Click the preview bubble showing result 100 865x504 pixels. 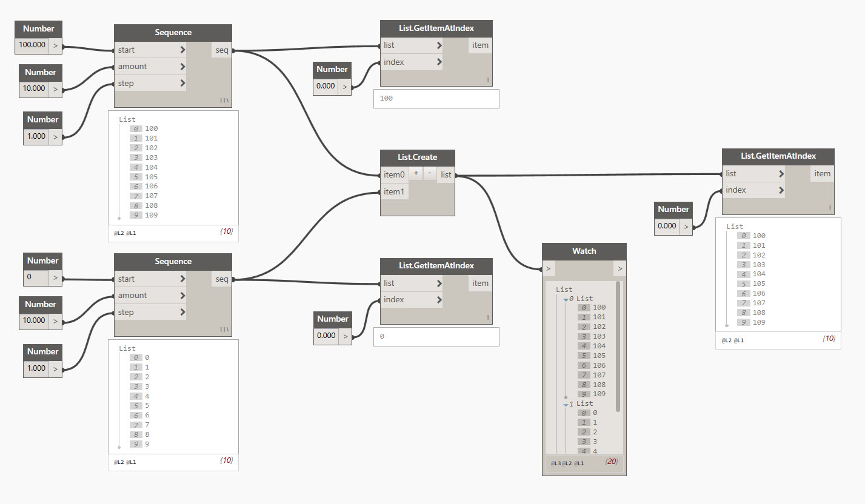[436, 98]
